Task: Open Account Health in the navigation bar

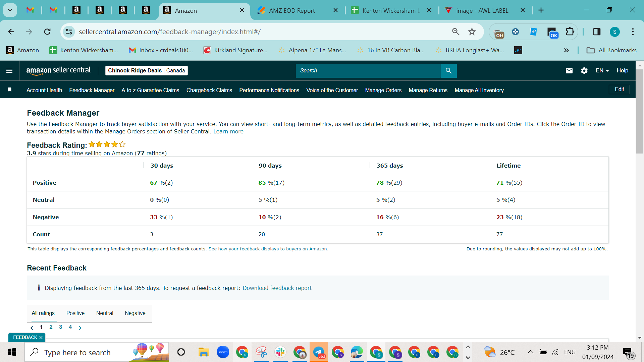Action: click(x=44, y=90)
